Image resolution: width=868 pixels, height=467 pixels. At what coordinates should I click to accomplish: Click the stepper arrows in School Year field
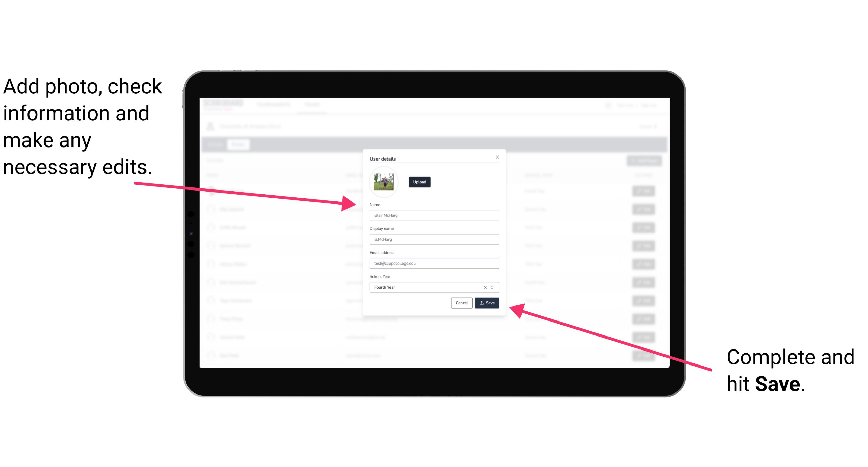click(493, 287)
